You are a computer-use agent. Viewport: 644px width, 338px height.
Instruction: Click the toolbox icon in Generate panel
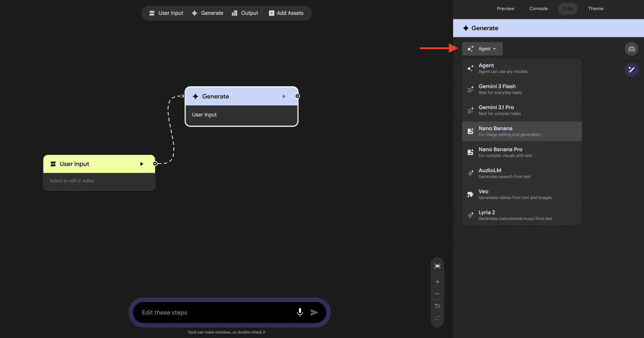pos(631,49)
